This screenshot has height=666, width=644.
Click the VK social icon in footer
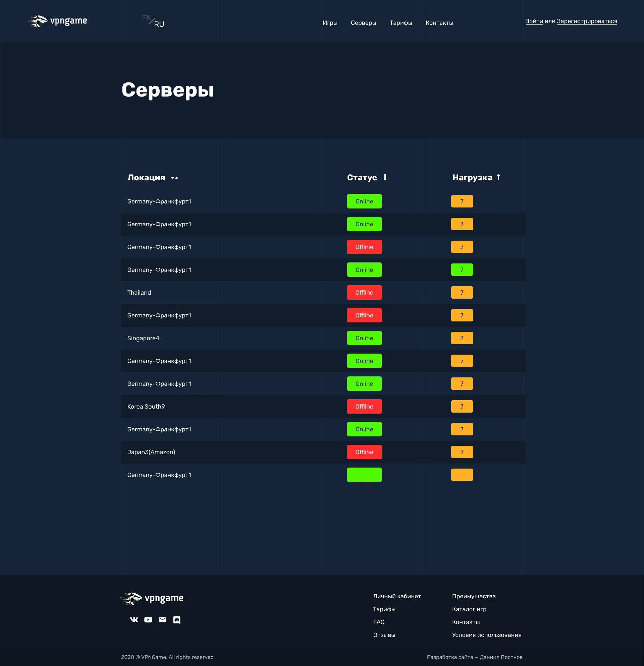[134, 619]
